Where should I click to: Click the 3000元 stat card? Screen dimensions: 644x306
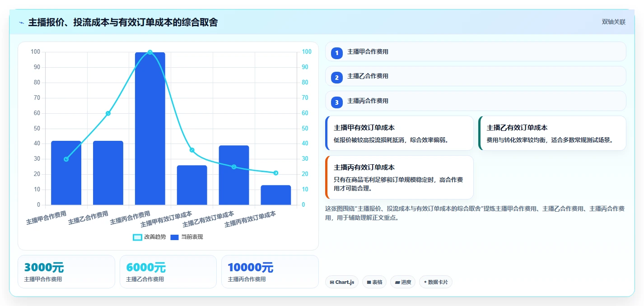pos(66,272)
